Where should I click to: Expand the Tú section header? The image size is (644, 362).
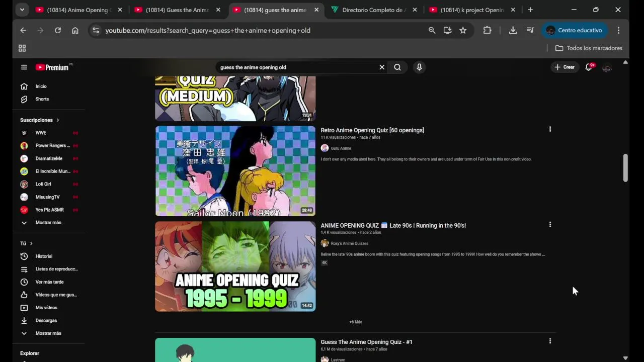tap(26, 243)
